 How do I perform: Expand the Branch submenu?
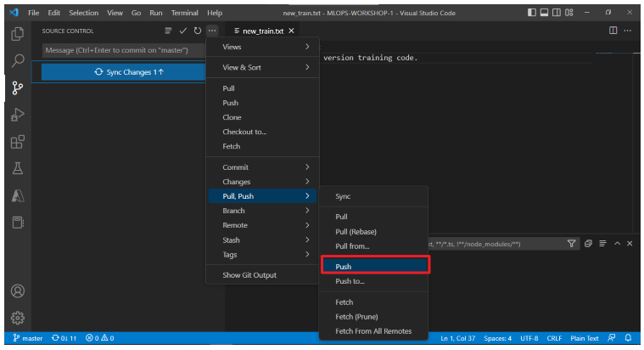[263, 211]
